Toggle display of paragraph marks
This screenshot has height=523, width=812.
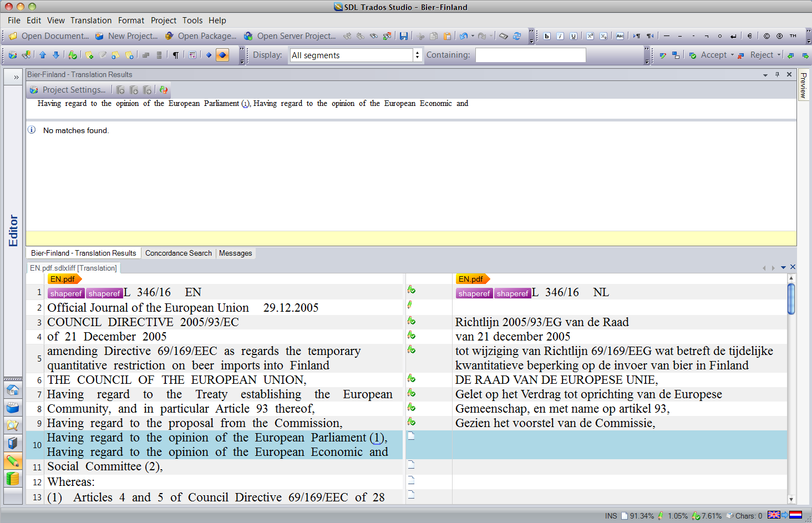click(x=176, y=55)
